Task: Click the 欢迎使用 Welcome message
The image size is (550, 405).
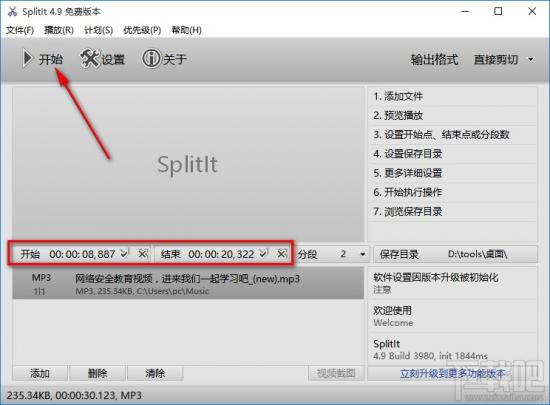Action: point(452,316)
